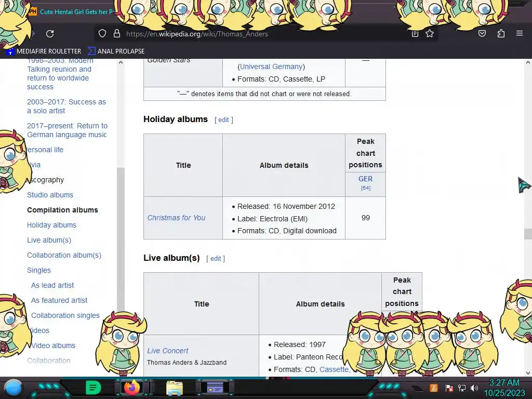Open the Extensions puzzle icon
Screen dimensions: 532x399
click(x=501, y=33)
